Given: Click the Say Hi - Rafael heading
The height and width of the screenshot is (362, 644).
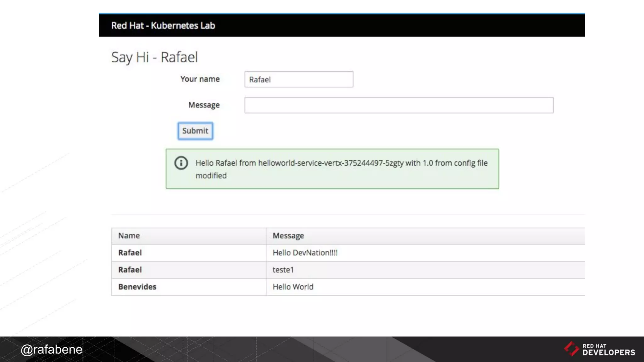Looking at the screenshot, I should click(154, 57).
